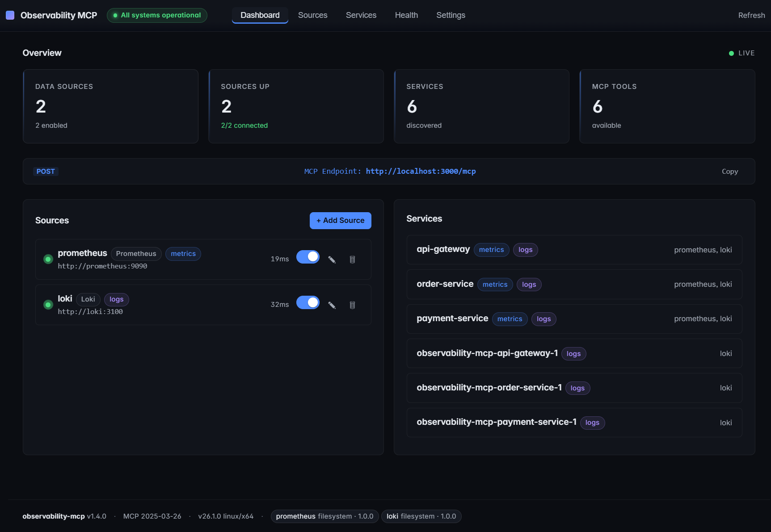This screenshot has width=771, height=532.
Task: Click the POST method badge
Action: [46, 172]
